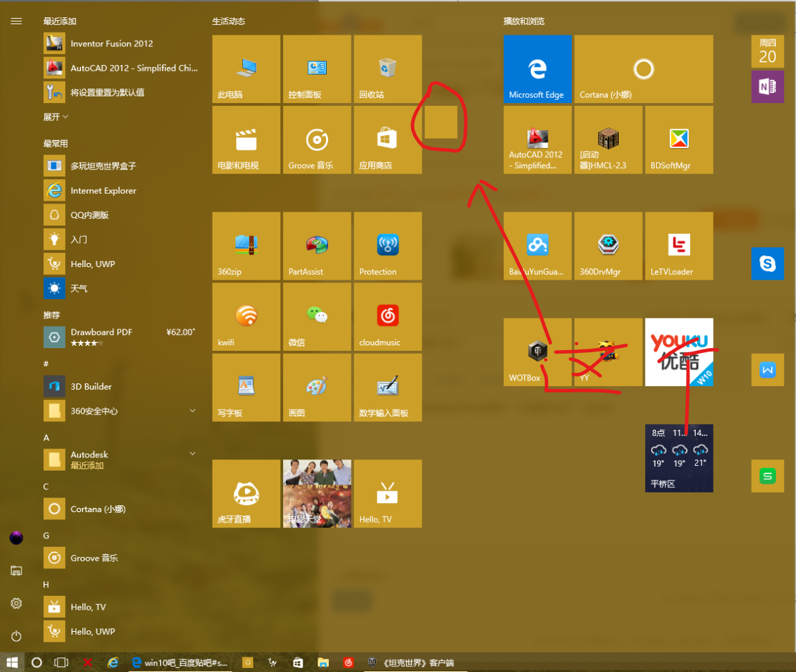Open the Store icon on the taskbar
The image size is (796, 672).
[298, 662]
